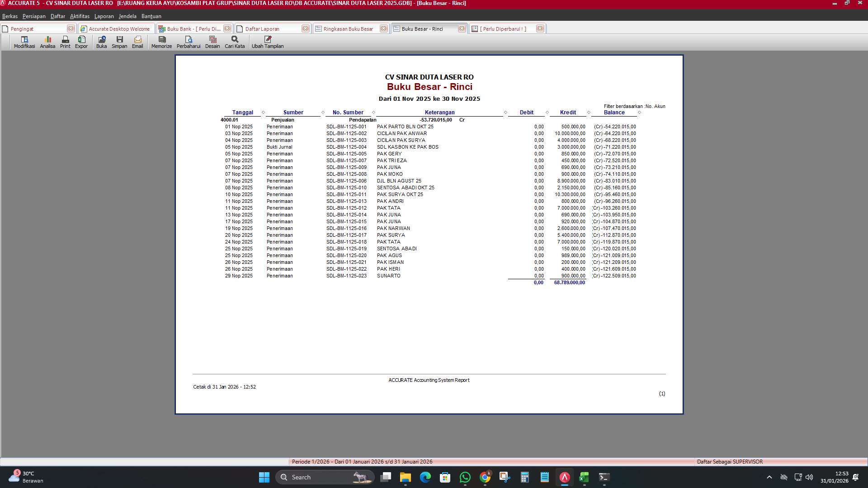Viewport: 868px width, 488px height.
Task: Open report analysis with the Analisa icon
Action: [47, 42]
